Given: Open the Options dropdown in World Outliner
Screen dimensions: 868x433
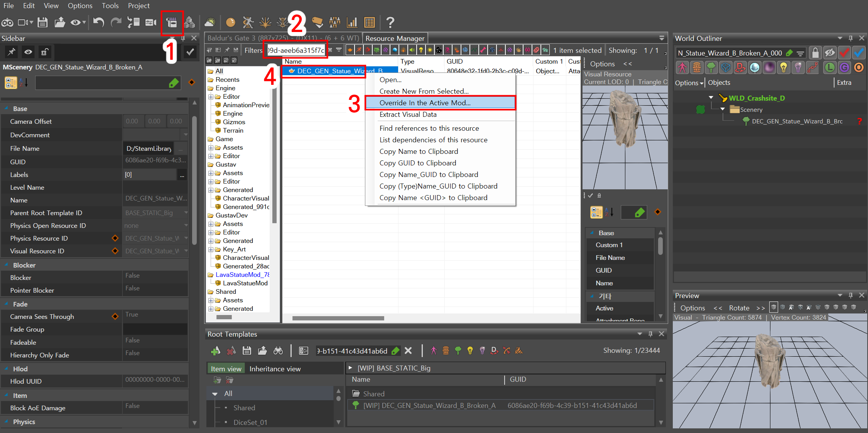Looking at the screenshot, I should pyautogui.click(x=689, y=83).
